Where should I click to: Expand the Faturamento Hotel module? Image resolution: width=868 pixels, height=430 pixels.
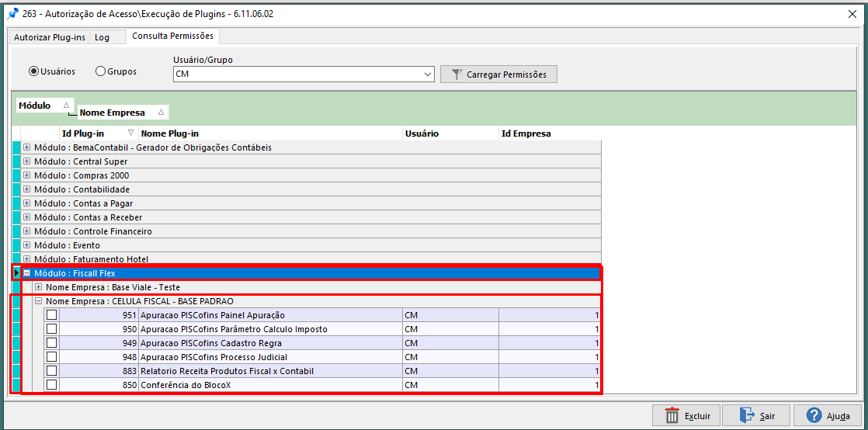pos(26,259)
